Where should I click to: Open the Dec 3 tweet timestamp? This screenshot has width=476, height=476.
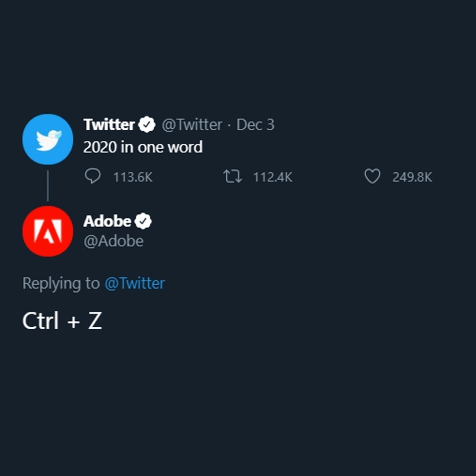(x=255, y=125)
